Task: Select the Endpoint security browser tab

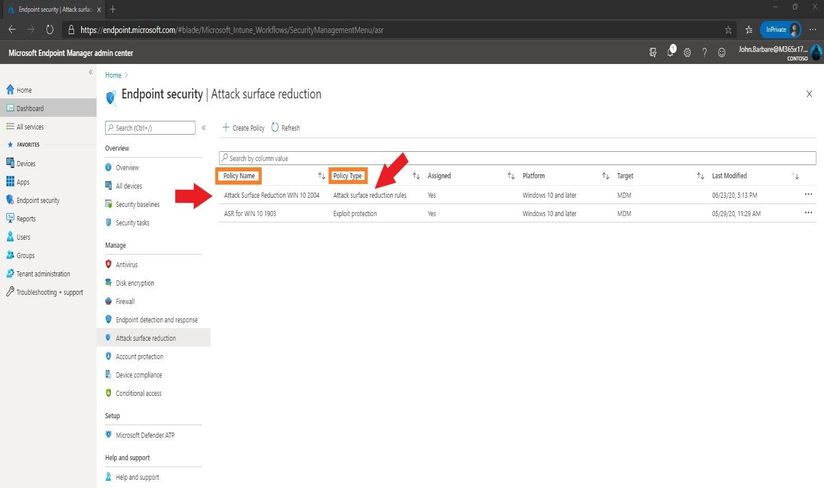Action: tap(53, 9)
